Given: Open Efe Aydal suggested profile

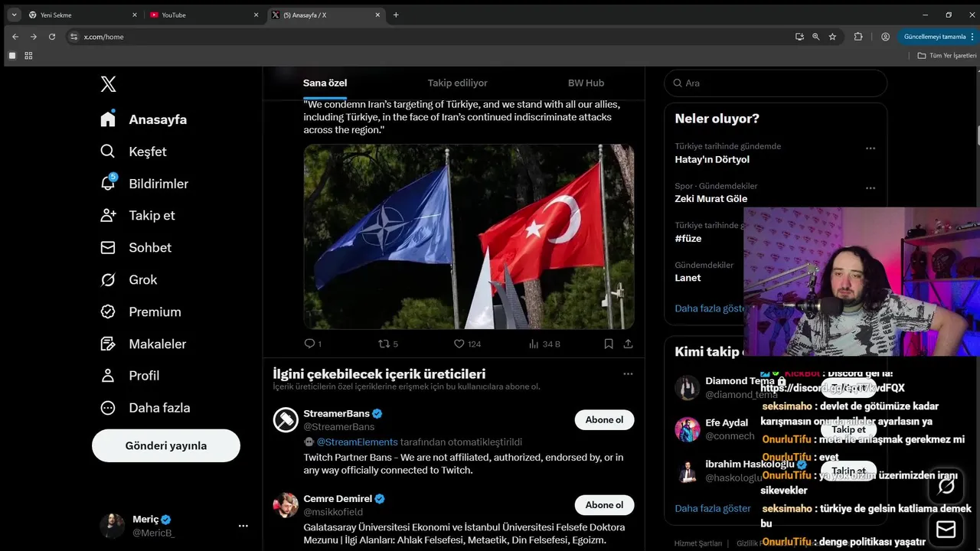Looking at the screenshot, I should coord(727,422).
